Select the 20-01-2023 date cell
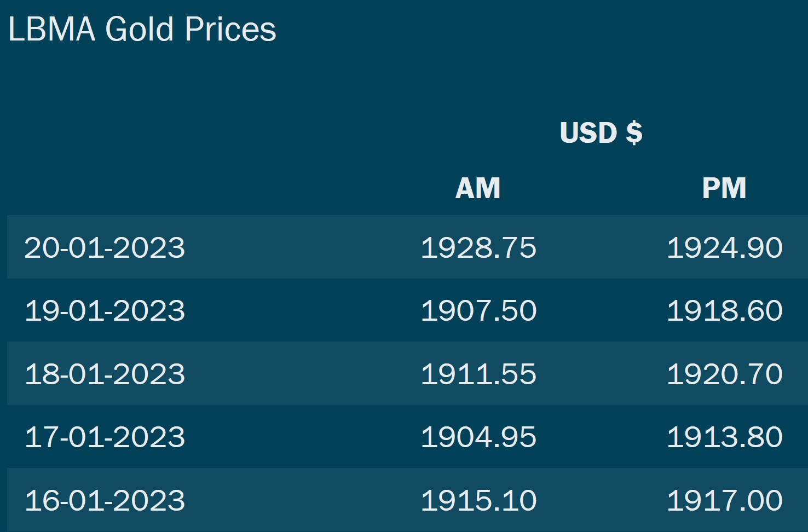Image resolution: width=808 pixels, height=532 pixels. click(x=105, y=248)
